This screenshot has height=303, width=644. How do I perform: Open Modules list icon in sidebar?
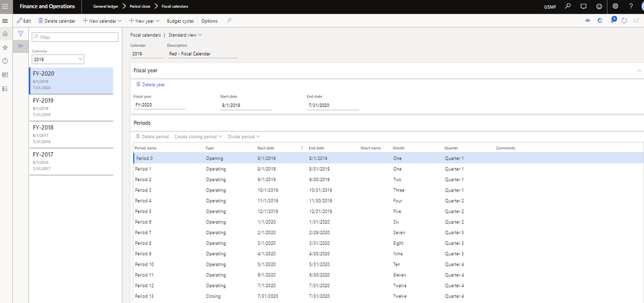coord(5,89)
